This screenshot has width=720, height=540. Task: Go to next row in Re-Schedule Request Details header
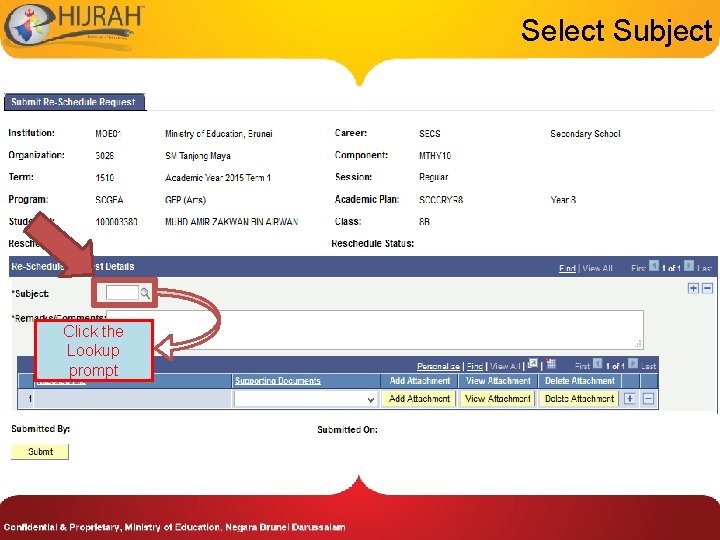(x=689, y=266)
